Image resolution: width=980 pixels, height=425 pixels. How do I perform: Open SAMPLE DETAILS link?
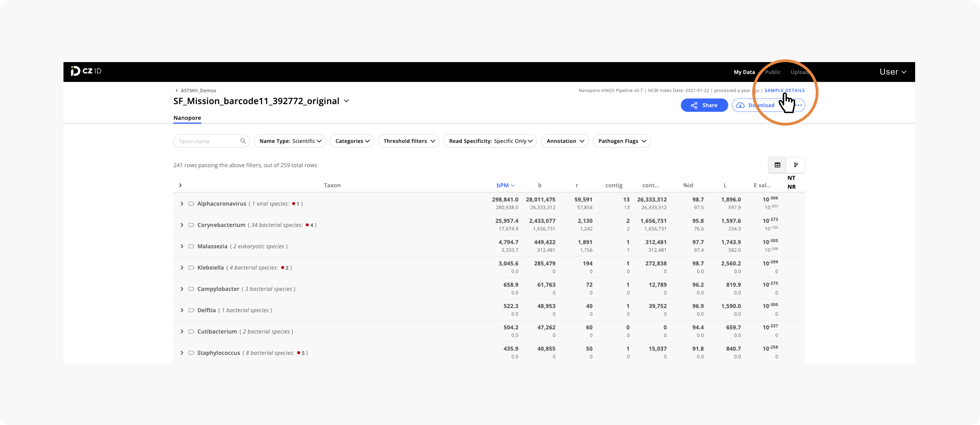[x=784, y=91]
